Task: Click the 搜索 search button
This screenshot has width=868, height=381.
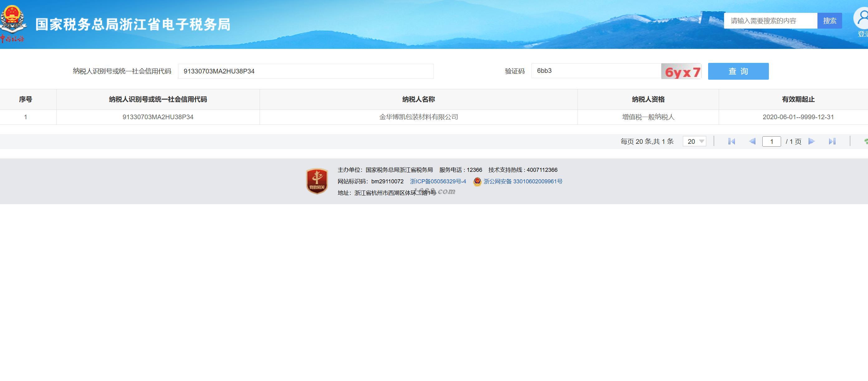Action: (x=829, y=21)
